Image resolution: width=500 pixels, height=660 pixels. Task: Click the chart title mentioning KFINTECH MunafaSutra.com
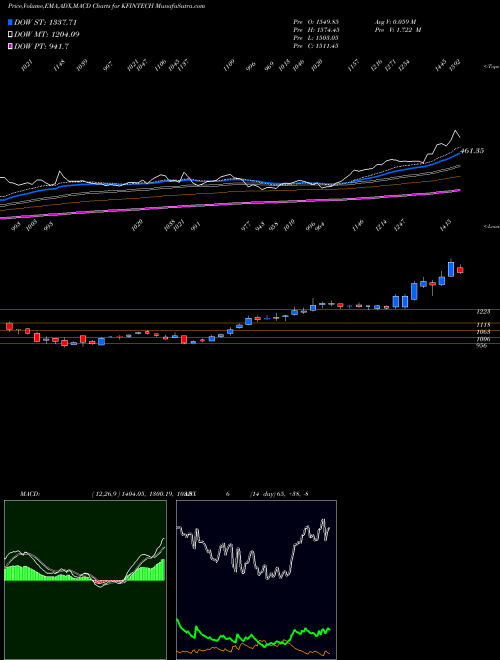click(x=106, y=6)
